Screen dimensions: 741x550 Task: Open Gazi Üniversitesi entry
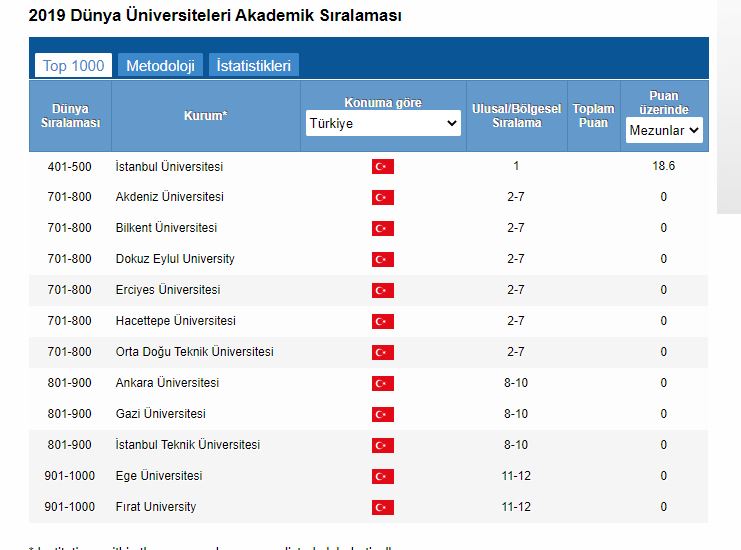click(x=161, y=414)
